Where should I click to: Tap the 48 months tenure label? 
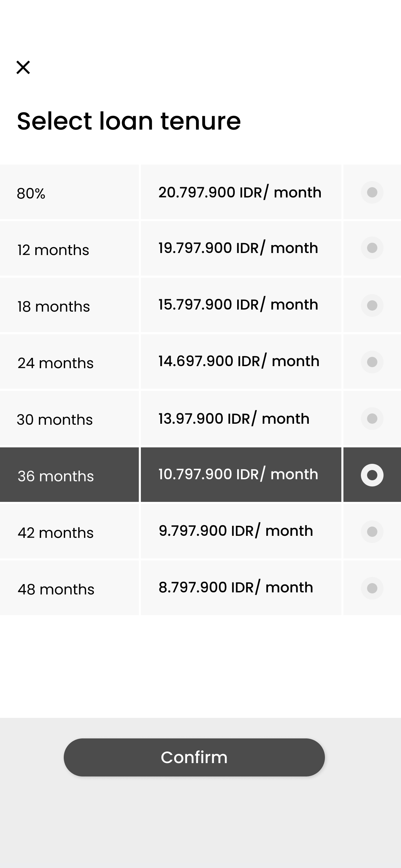(56, 589)
